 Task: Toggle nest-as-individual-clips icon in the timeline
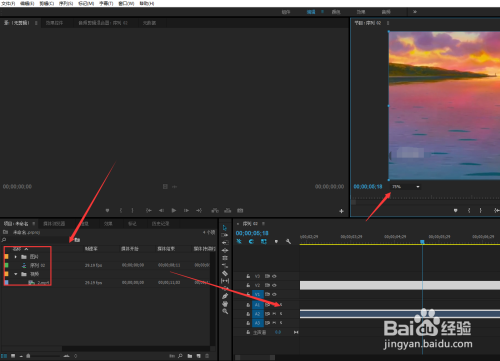tap(239, 241)
